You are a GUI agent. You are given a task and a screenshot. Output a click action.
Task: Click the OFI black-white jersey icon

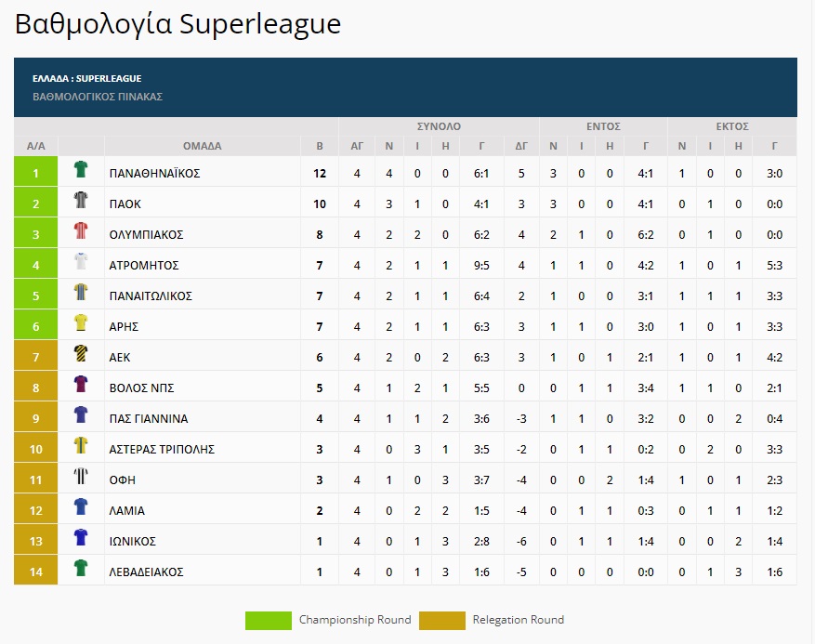[81, 476]
